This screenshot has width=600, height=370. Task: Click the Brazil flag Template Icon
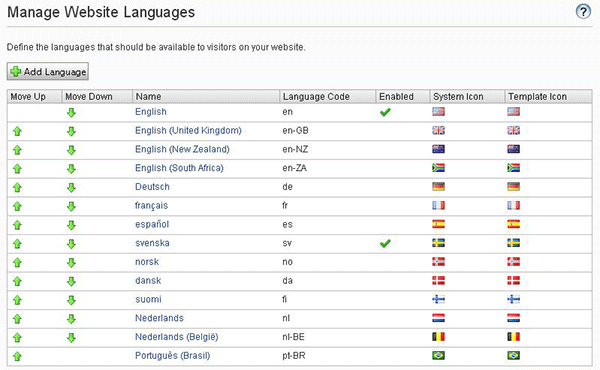point(514,355)
